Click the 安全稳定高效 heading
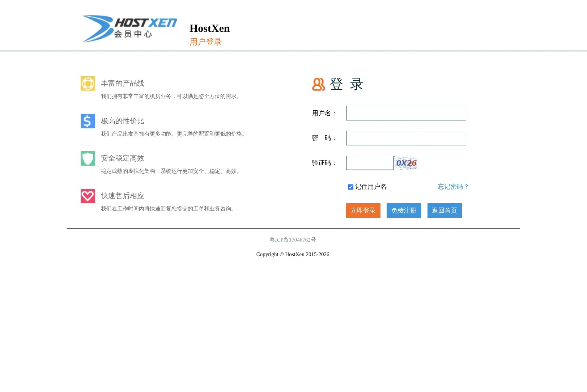Image resolution: width=587 pixels, height=392 pixels. (x=123, y=158)
